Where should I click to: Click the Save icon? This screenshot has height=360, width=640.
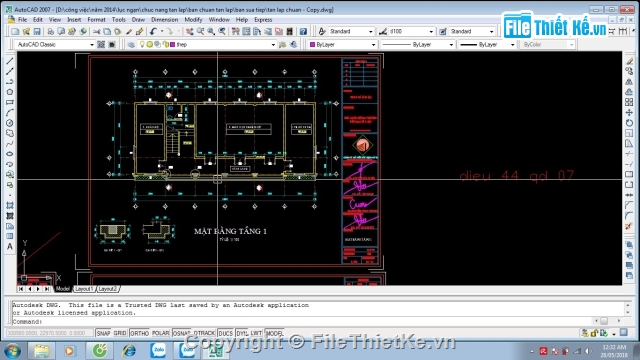point(37,31)
